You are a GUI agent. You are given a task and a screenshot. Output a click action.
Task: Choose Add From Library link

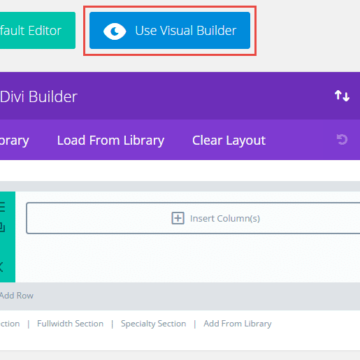[x=238, y=324]
